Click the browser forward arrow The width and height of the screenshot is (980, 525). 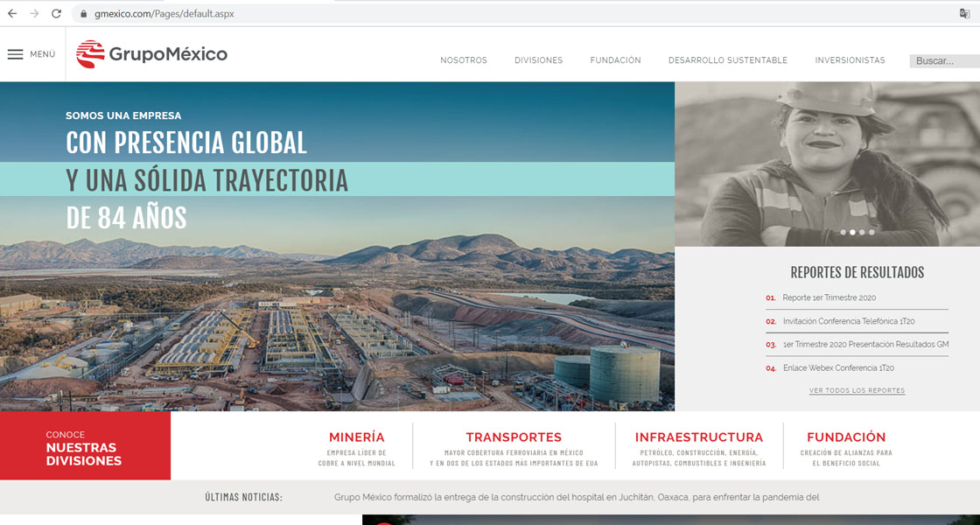(34, 14)
